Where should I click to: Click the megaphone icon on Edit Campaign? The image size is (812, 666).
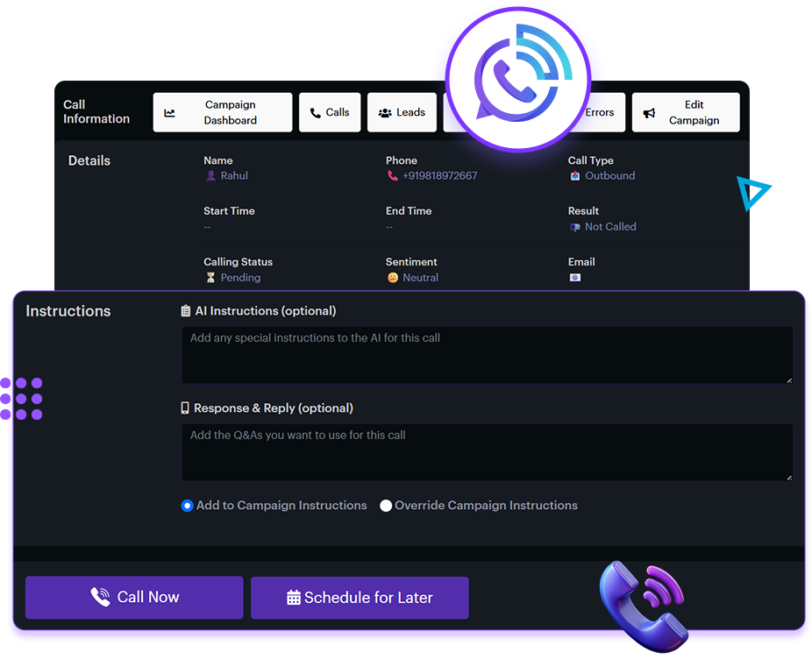(650, 113)
